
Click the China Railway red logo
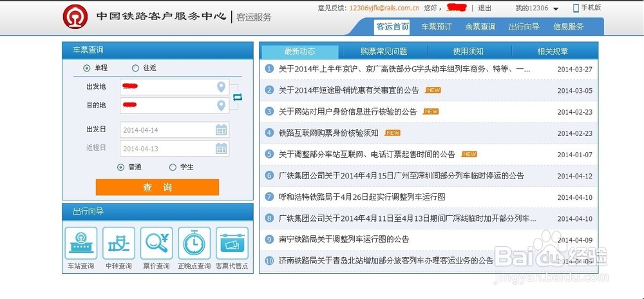point(75,16)
